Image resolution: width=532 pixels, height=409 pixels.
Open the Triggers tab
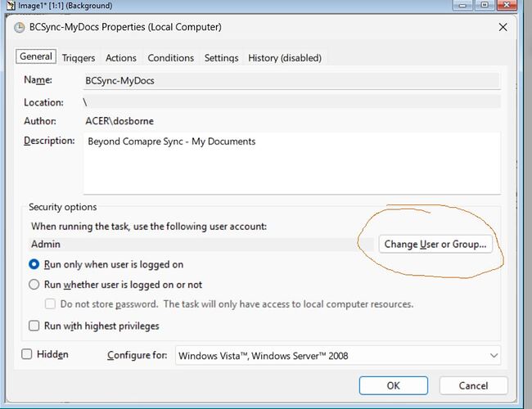tap(79, 58)
